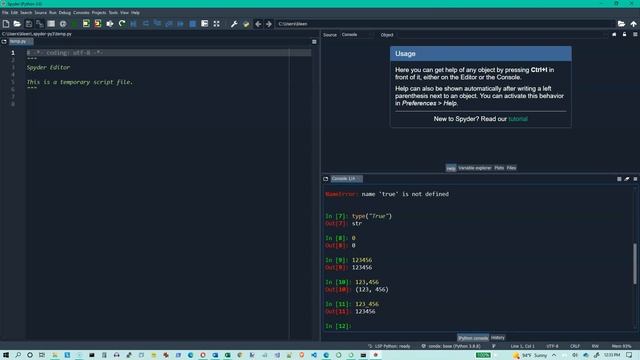Run the current cell toolbar icon
This screenshot has height=360, width=640.
[86, 24]
